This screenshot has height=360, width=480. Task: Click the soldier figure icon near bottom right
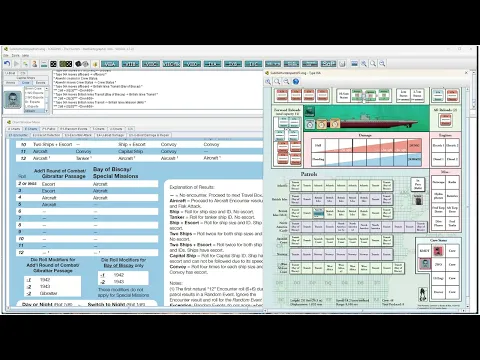(x=423, y=294)
